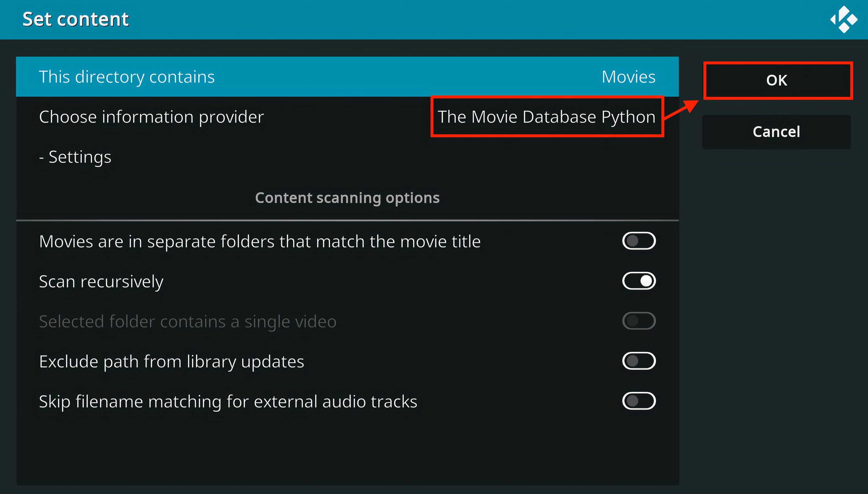Open the 'This directory contains' row
Viewport: 868px width, 494px height.
coord(127,77)
